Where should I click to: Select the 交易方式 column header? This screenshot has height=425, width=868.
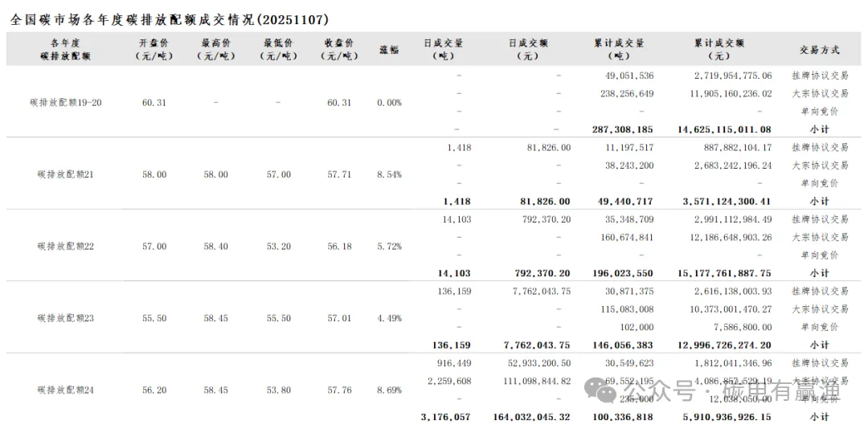click(x=819, y=49)
